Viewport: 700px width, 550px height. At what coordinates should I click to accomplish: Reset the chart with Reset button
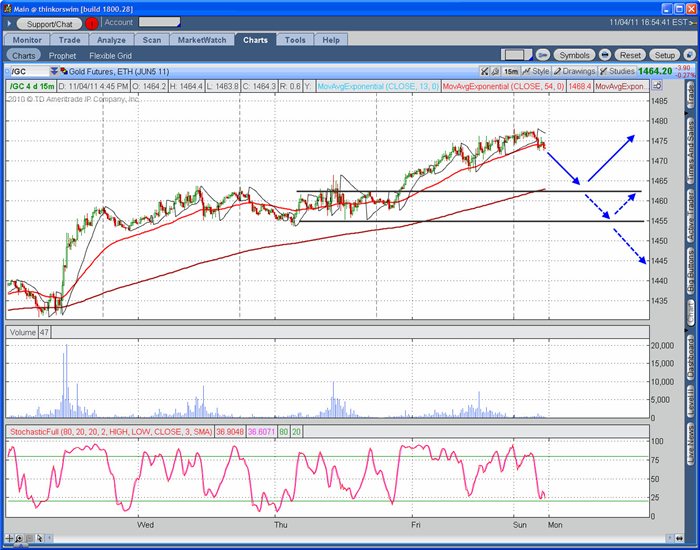pyautogui.click(x=630, y=55)
